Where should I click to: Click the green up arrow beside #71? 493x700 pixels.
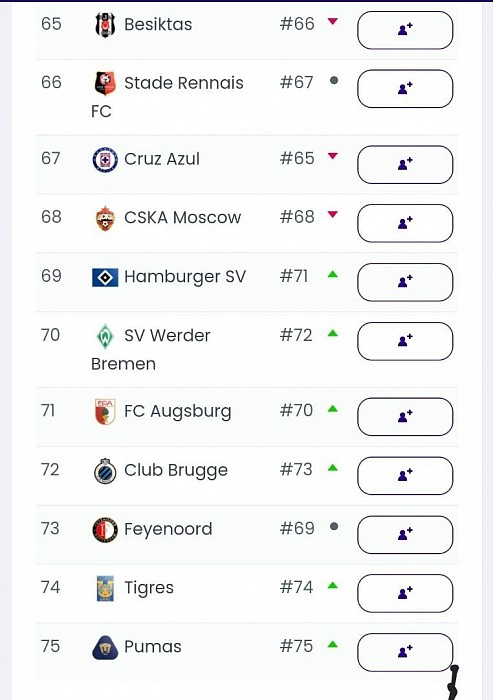tap(333, 275)
